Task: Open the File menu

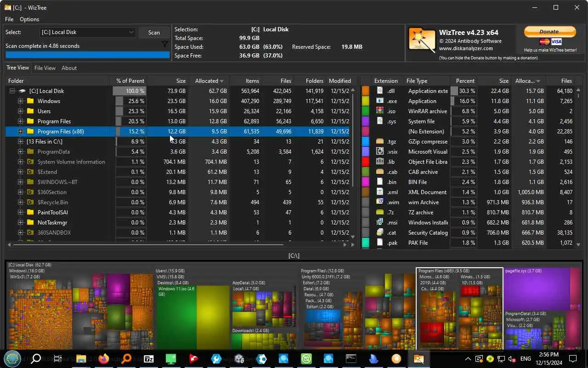Action: click(x=9, y=19)
